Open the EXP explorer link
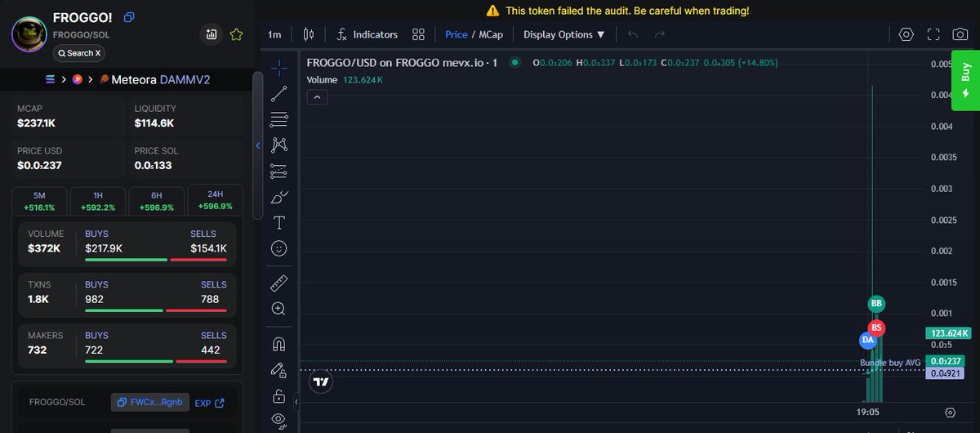980x433 pixels. point(209,403)
